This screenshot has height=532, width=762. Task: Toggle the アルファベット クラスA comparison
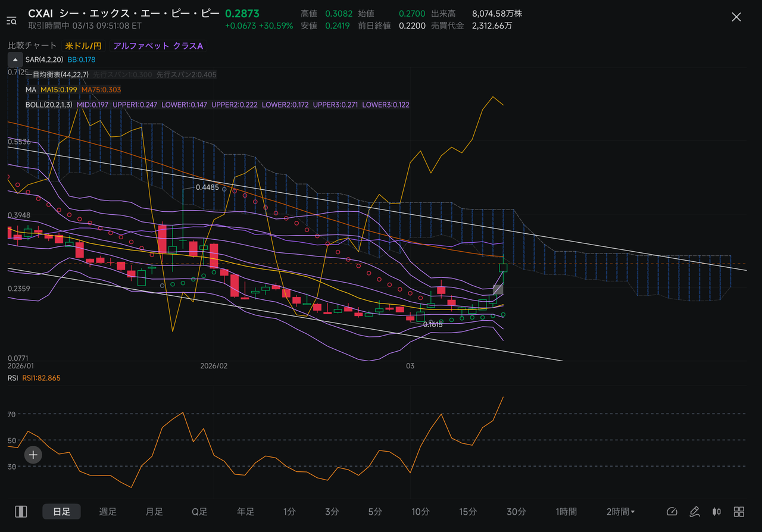158,46
